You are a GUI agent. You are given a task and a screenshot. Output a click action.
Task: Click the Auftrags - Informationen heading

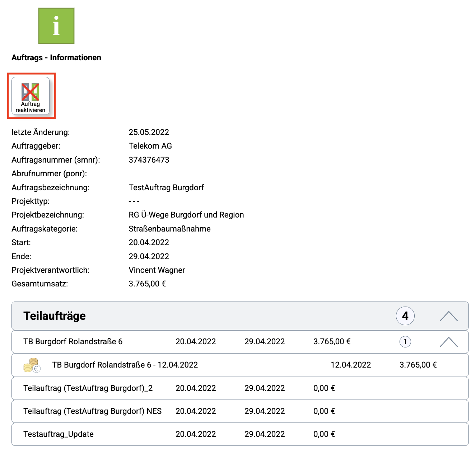[x=56, y=58]
